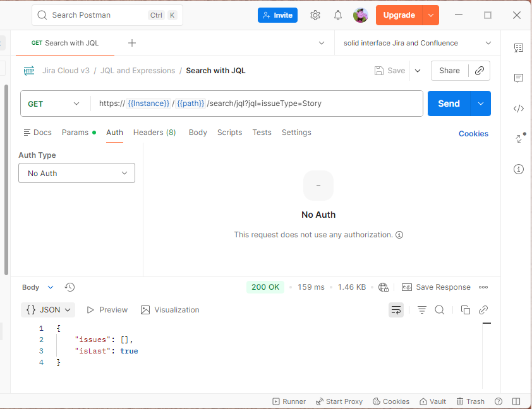Expand the Send options arrow

pyautogui.click(x=480, y=104)
